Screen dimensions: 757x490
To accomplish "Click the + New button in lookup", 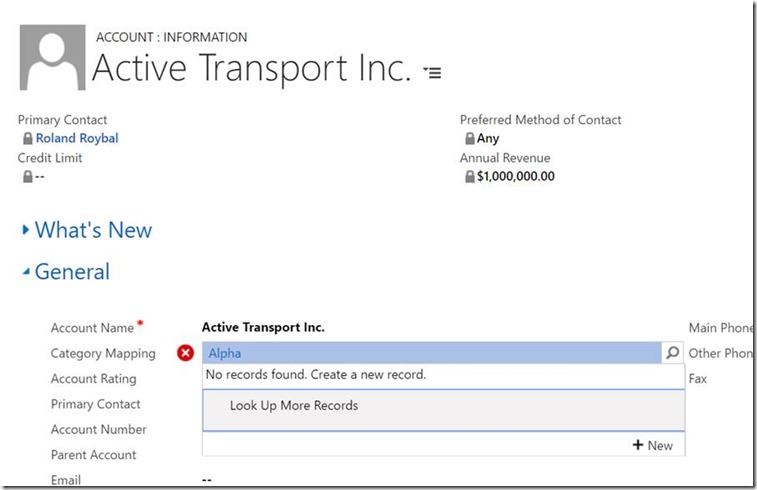I will [653, 445].
